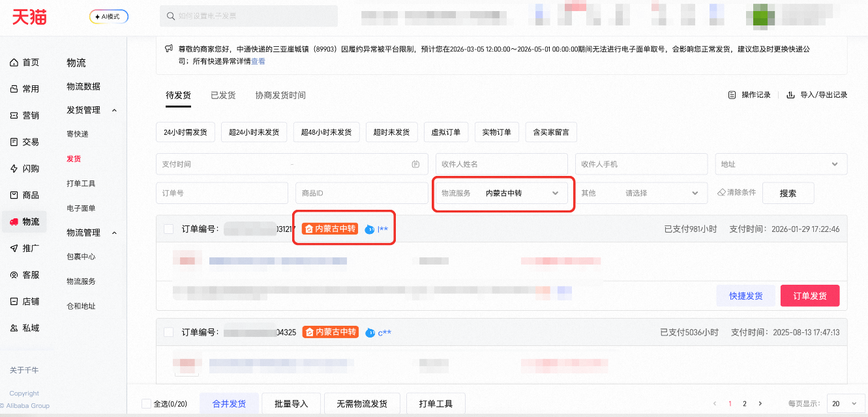Expand the 地址 dropdown

(x=781, y=164)
